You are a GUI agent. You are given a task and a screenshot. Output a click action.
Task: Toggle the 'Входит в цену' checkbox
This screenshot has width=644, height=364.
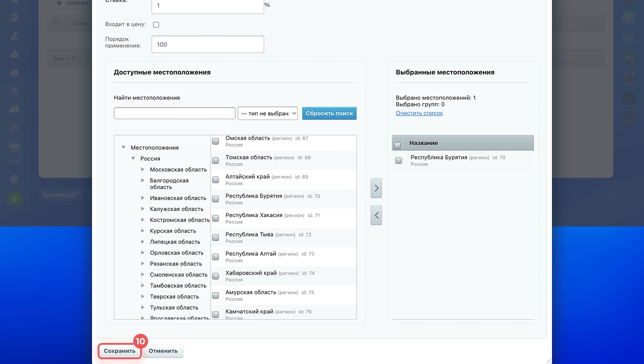coord(156,25)
